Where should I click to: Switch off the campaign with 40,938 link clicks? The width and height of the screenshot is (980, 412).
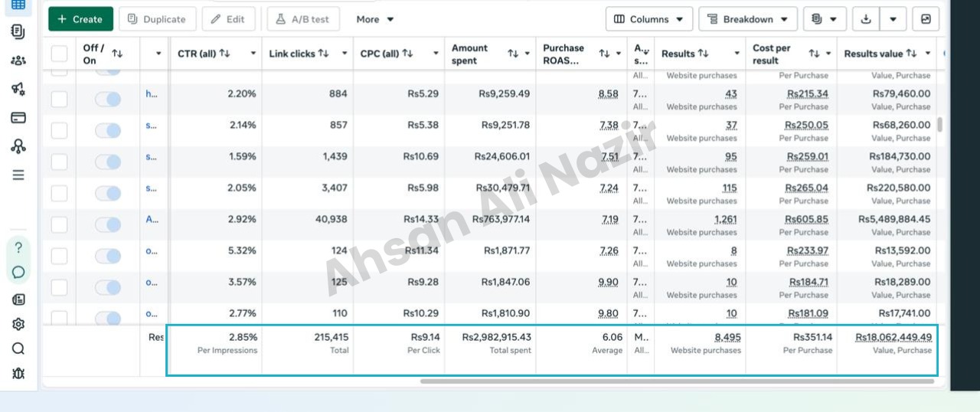click(x=108, y=224)
